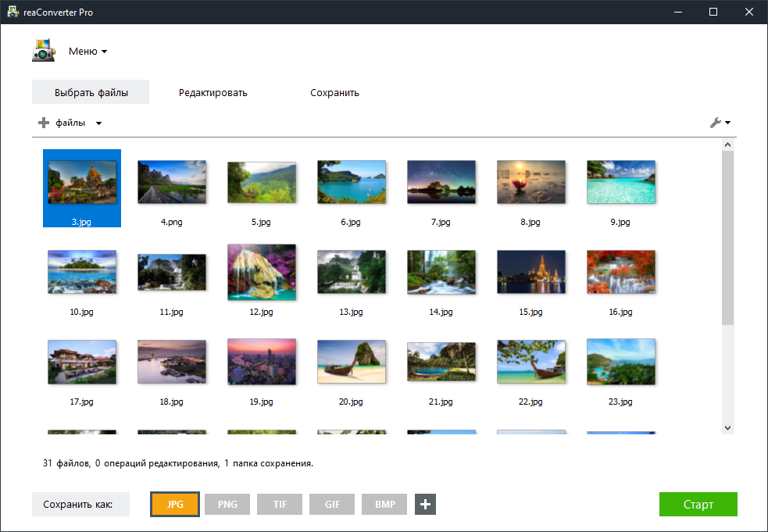Image resolution: width=768 pixels, height=532 pixels.
Task: Click the Сохранить как button
Action: (80, 505)
